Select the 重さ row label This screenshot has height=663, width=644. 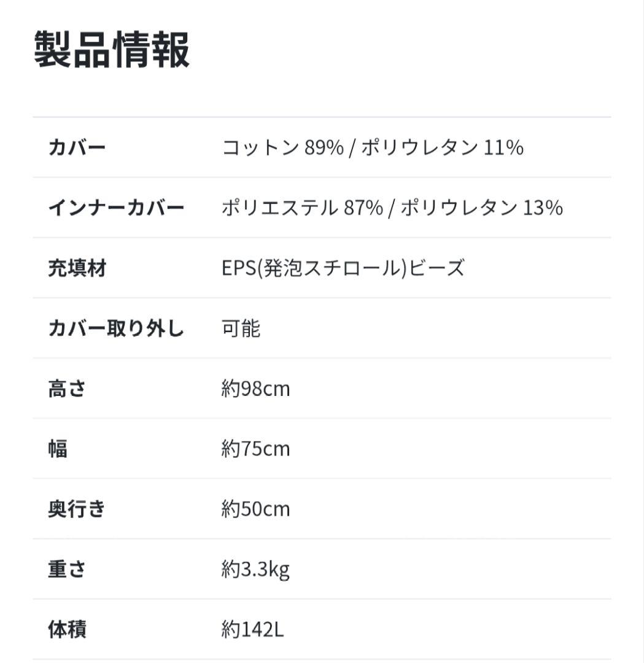tap(67, 569)
